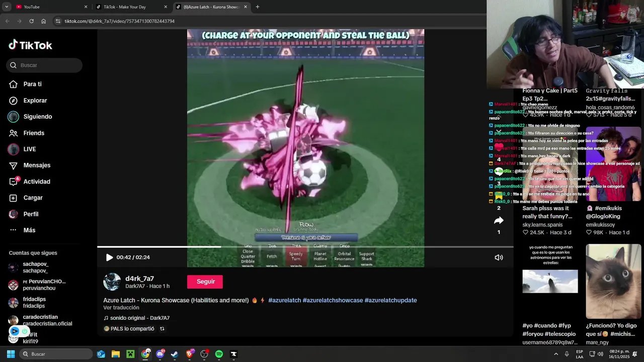Open File Explorer from the taskbar
Viewport: 644px width, 362px height.
click(116, 354)
